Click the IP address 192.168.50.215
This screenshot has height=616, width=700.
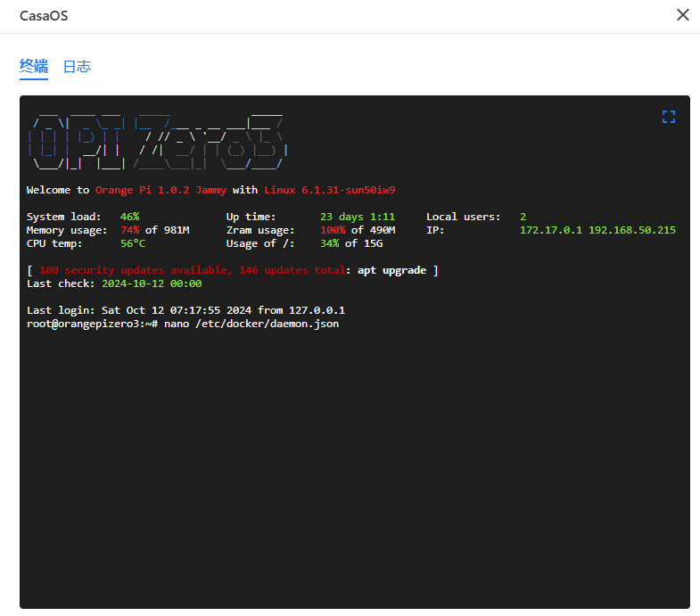click(x=631, y=230)
